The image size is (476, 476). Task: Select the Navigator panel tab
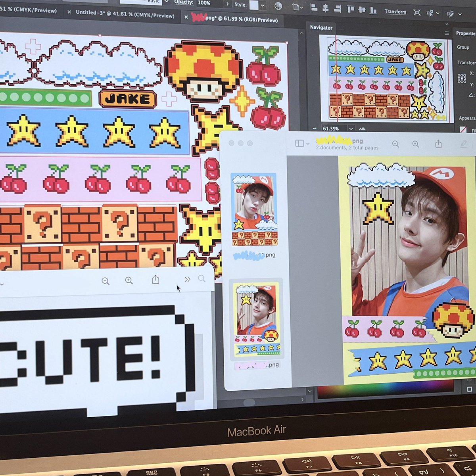click(x=321, y=27)
